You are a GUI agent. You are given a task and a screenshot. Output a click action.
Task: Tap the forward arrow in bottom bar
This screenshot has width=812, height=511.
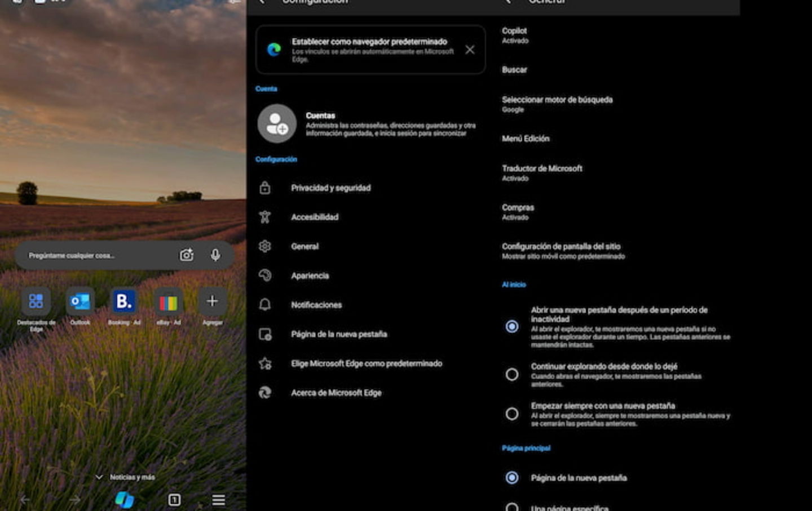(74, 500)
